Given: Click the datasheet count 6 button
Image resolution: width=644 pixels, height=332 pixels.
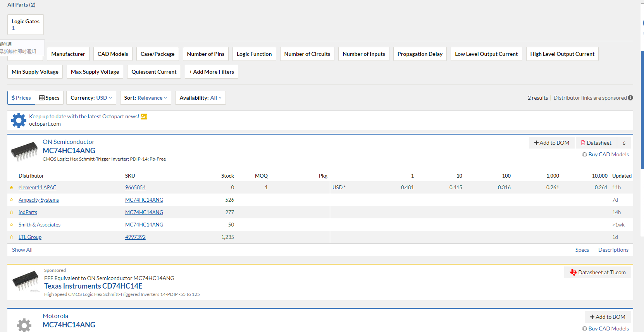Looking at the screenshot, I should tap(624, 143).
